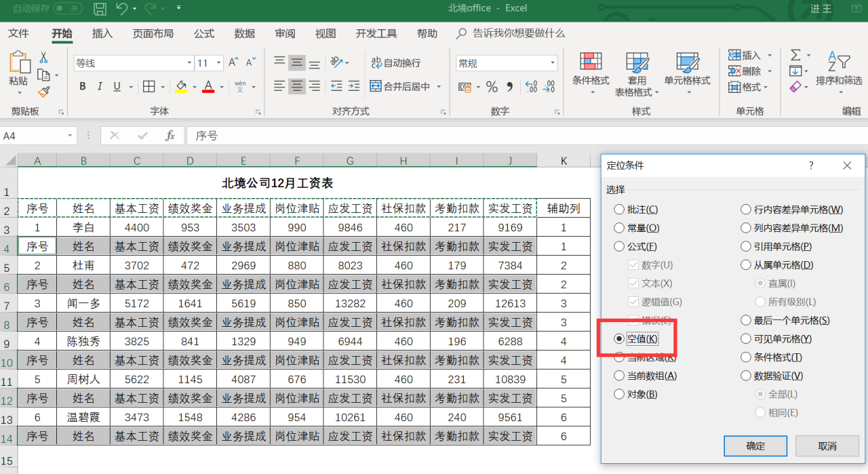Open fill color dropdown arrow
The width and height of the screenshot is (868, 474).
tap(194, 87)
